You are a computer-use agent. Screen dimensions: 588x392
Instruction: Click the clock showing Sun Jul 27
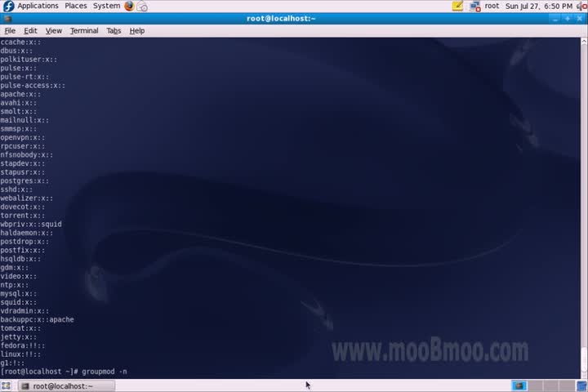pos(539,6)
